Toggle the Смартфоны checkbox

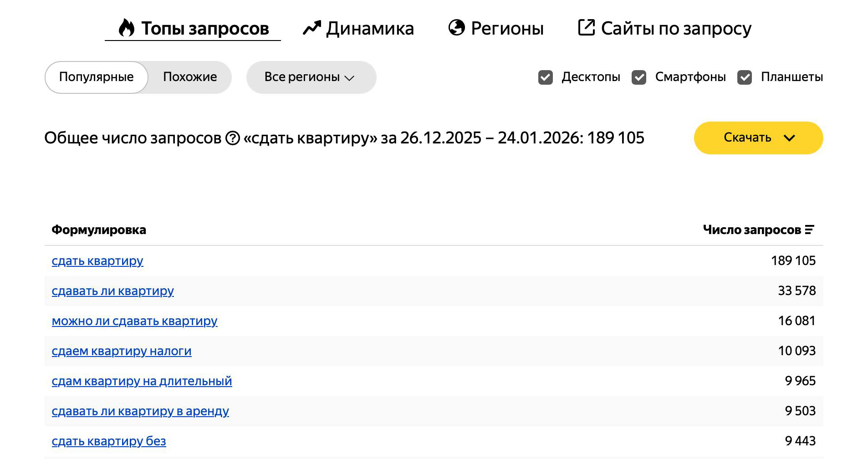tap(639, 77)
